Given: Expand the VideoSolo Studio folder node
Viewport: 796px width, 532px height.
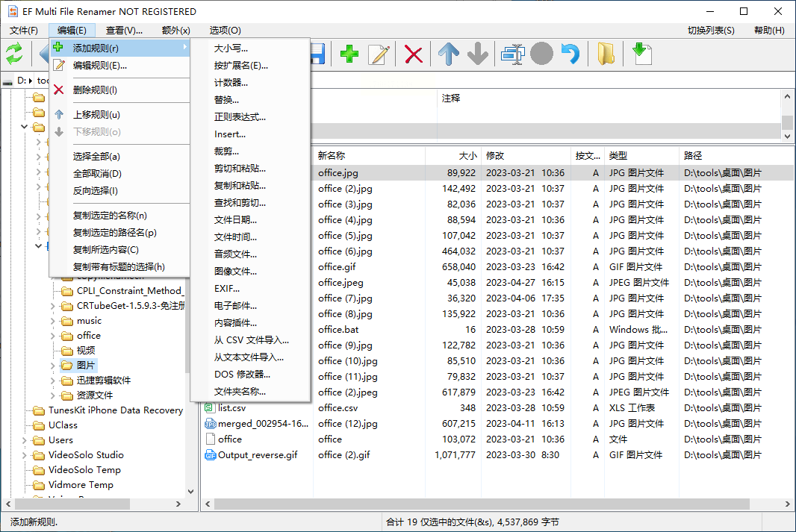Looking at the screenshot, I should 24,455.
